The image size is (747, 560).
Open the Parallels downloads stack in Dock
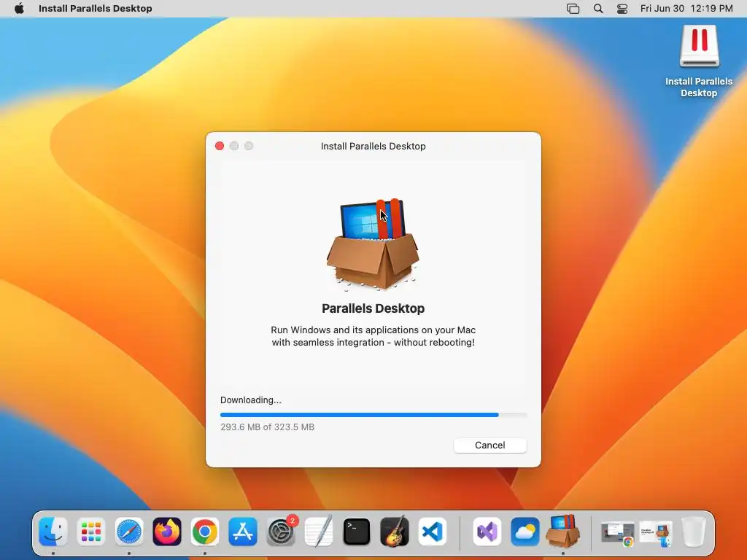point(656,533)
